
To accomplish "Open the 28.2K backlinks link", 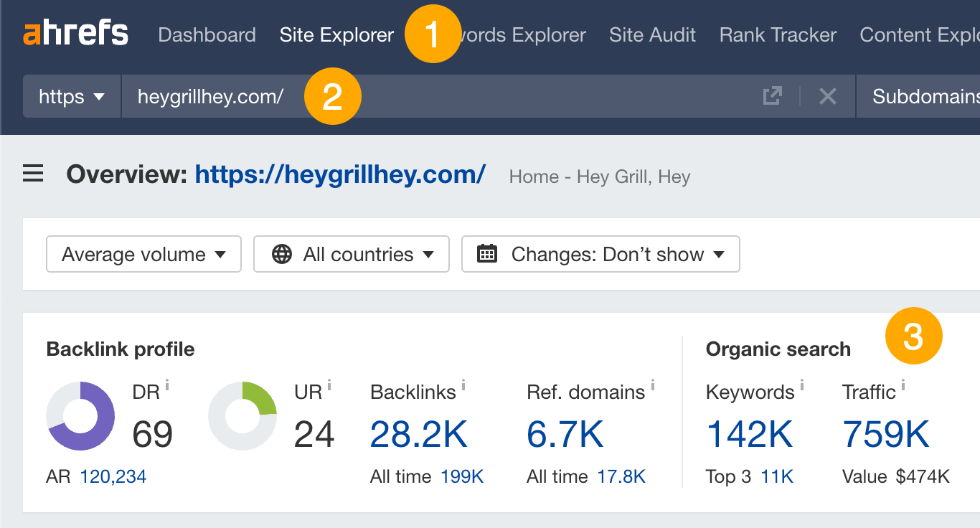I will point(418,434).
